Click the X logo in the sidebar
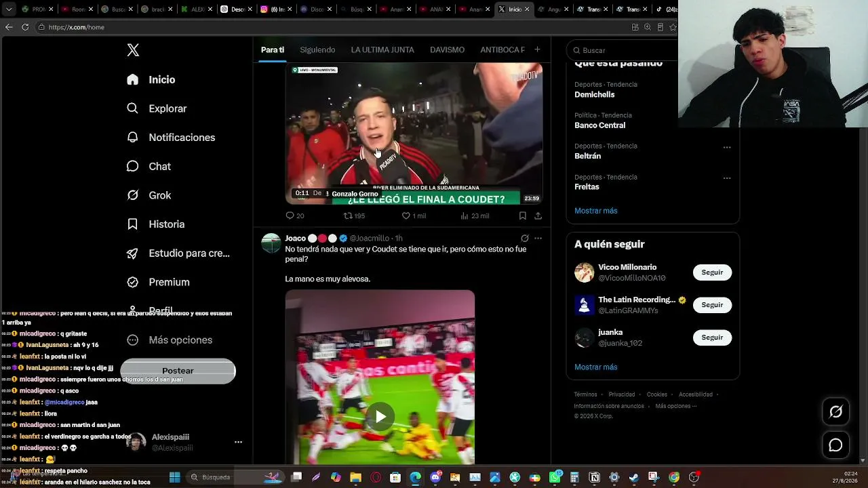This screenshot has height=488, width=868. coord(133,50)
